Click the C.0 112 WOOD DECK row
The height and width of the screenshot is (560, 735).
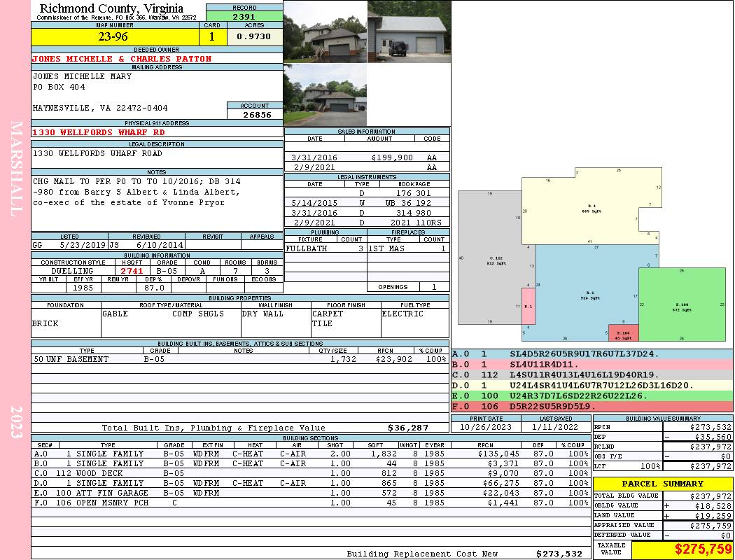tap(311, 473)
